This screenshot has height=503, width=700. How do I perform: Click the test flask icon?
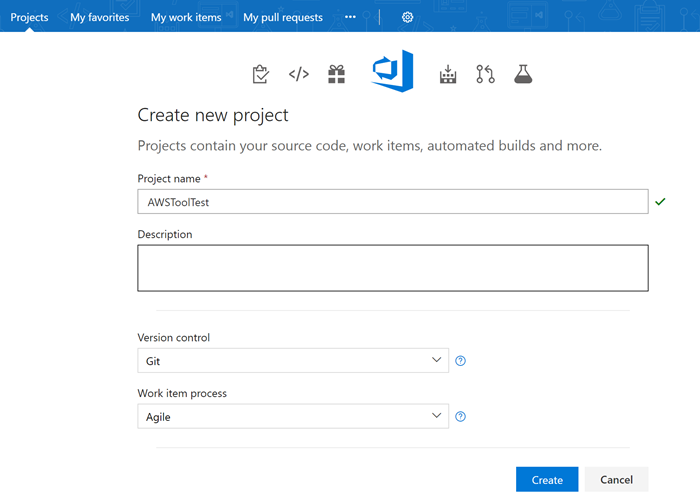(x=523, y=74)
